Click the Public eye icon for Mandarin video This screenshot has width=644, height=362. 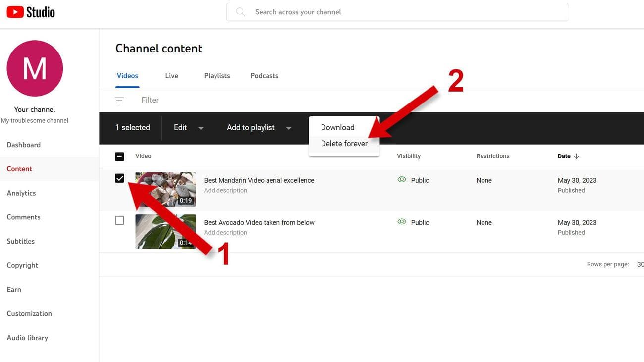click(402, 180)
